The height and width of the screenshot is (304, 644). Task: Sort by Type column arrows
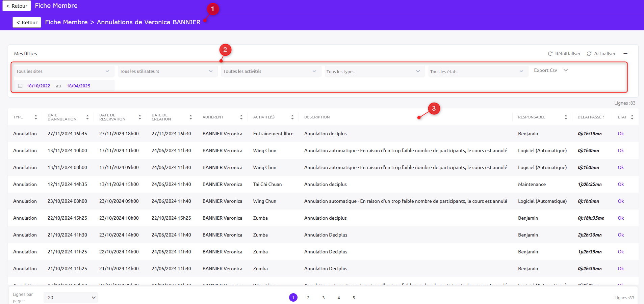click(x=36, y=117)
